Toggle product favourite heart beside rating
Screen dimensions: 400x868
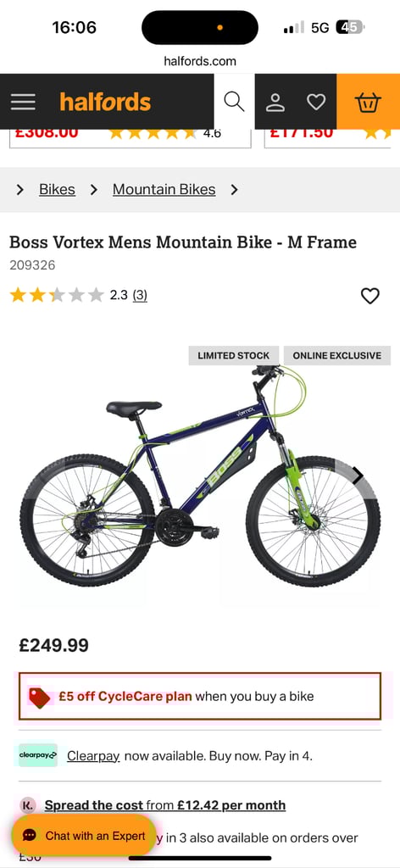tap(370, 296)
